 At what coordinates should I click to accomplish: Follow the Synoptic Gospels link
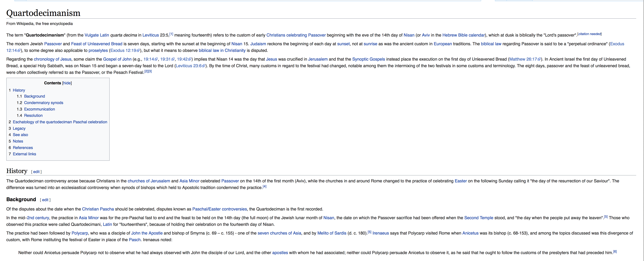(368, 59)
